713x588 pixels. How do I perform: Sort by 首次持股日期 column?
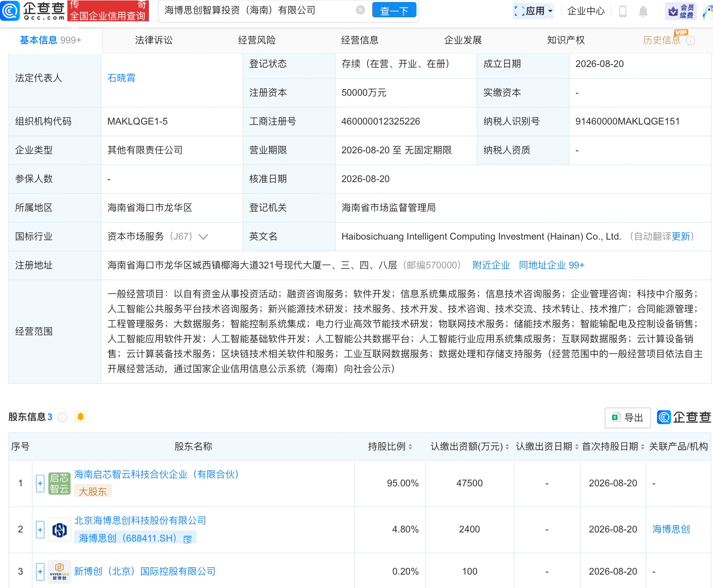click(x=642, y=447)
